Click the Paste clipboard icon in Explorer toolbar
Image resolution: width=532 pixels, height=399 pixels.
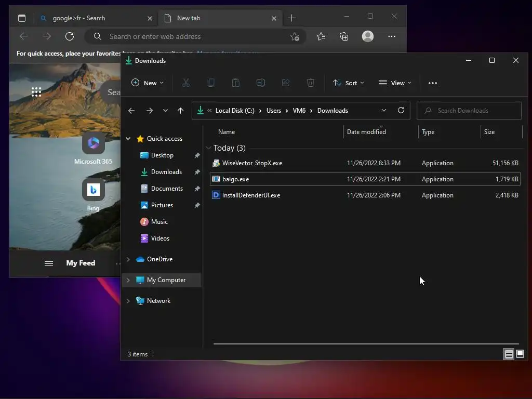(236, 83)
